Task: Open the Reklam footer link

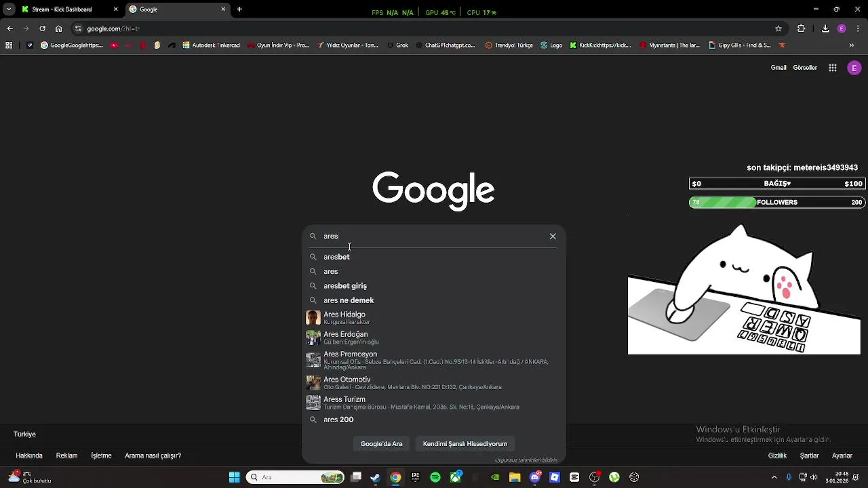Action: coord(66,455)
